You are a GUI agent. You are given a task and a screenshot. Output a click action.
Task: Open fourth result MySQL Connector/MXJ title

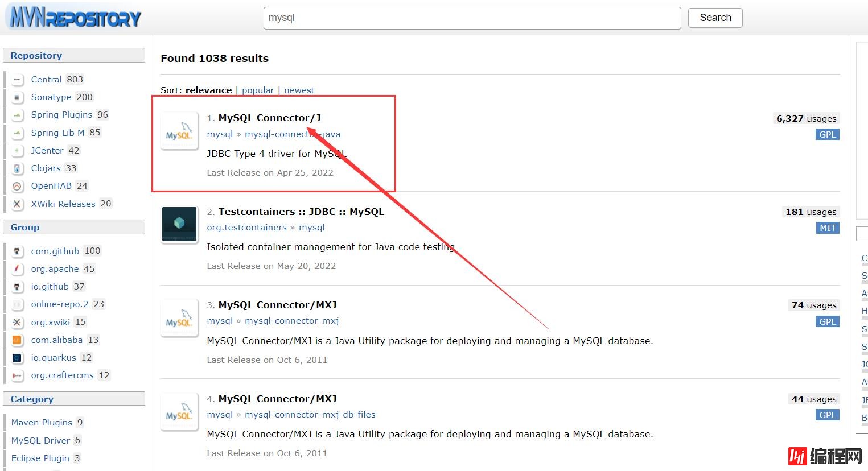(278, 399)
